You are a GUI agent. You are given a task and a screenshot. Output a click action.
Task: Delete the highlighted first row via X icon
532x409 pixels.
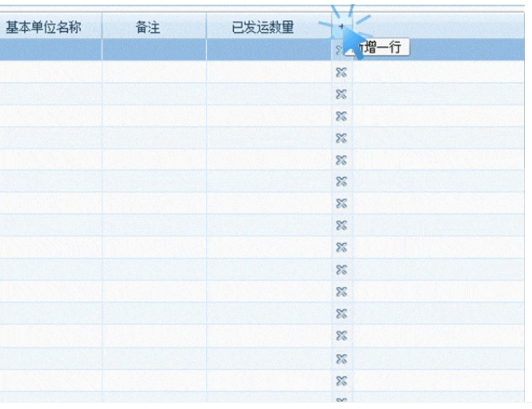(341, 50)
